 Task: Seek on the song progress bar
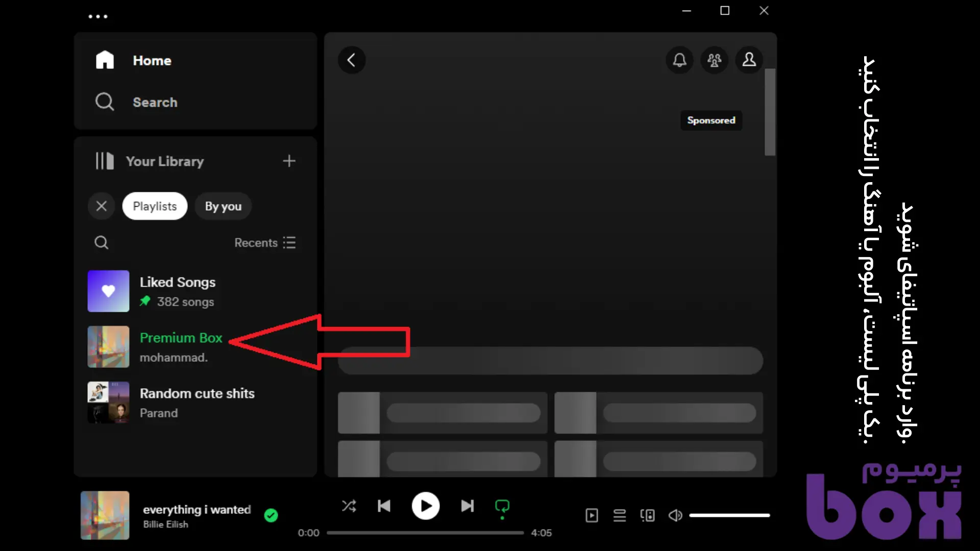(x=425, y=533)
